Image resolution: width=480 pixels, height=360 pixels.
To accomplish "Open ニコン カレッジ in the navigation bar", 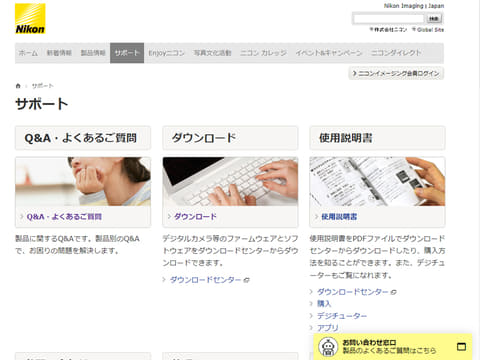I will (x=263, y=53).
